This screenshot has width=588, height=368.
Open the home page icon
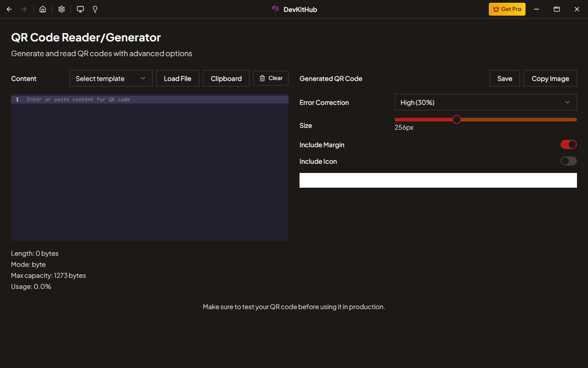click(43, 9)
